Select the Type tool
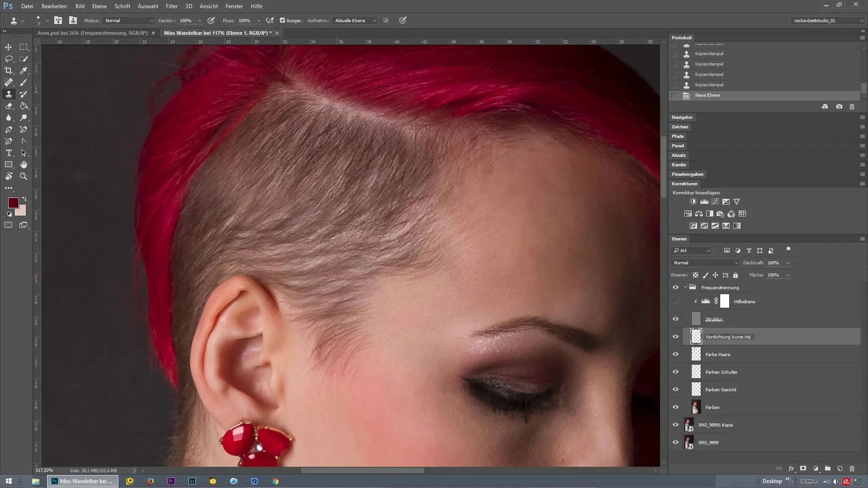This screenshot has height=488, width=868. point(9,153)
